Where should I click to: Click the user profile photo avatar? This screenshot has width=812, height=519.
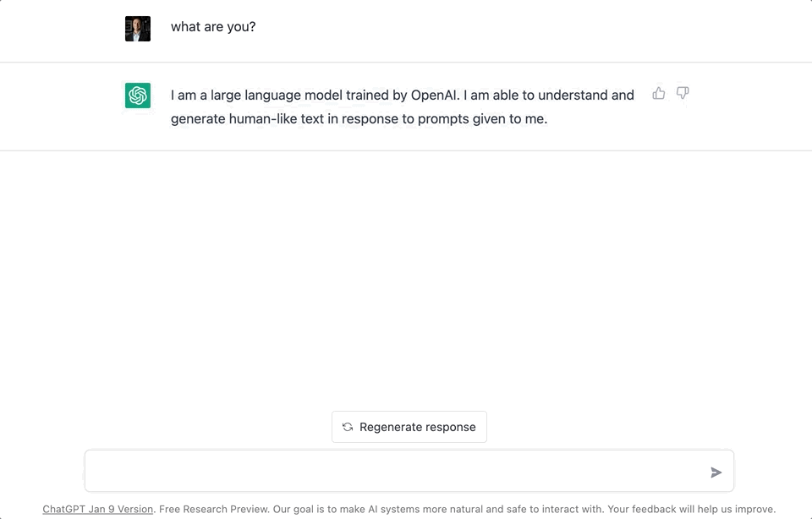[x=138, y=28]
